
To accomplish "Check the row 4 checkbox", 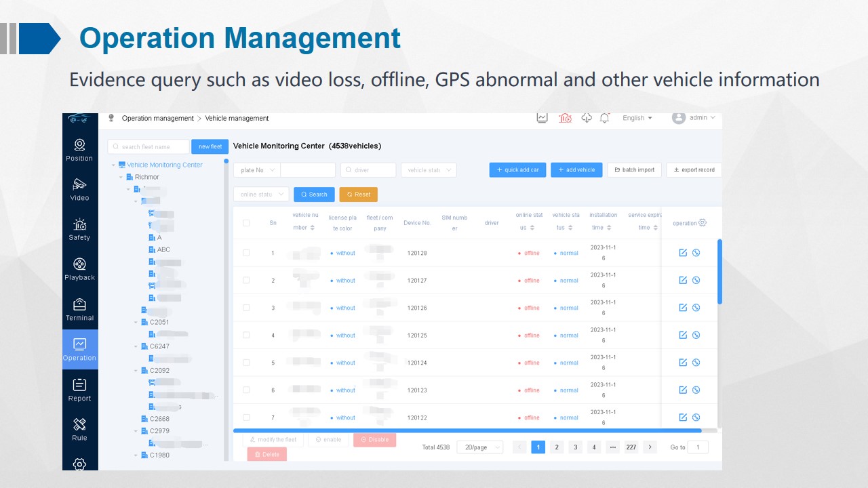I will (x=246, y=335).
